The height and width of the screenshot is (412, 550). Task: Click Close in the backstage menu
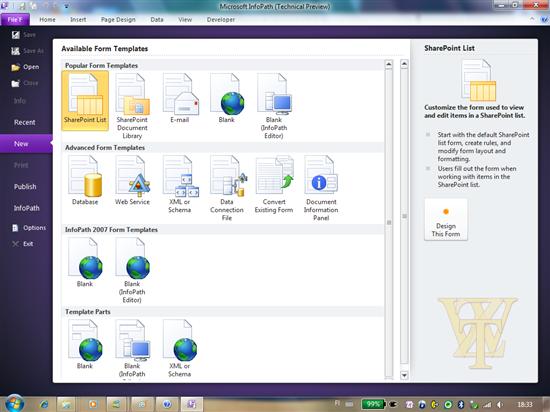point(25,83)
